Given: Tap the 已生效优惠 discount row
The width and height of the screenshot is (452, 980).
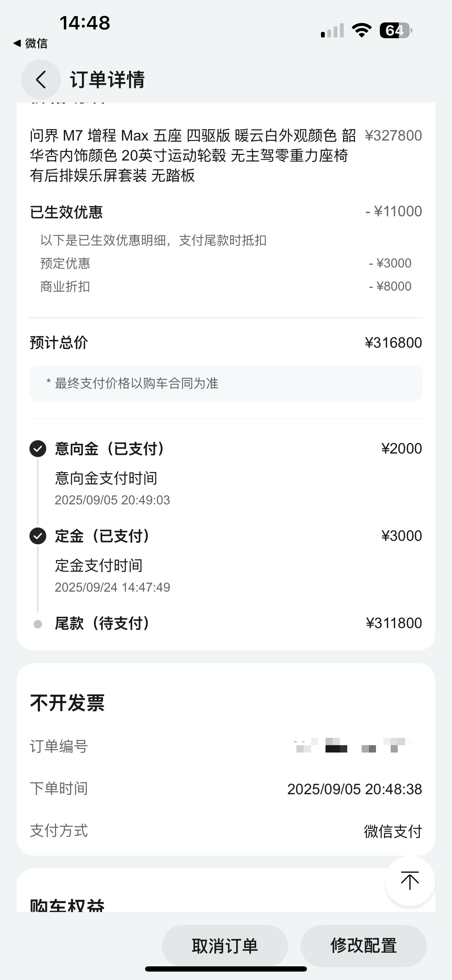Looking at the screenshot, I should click(226, 211).
